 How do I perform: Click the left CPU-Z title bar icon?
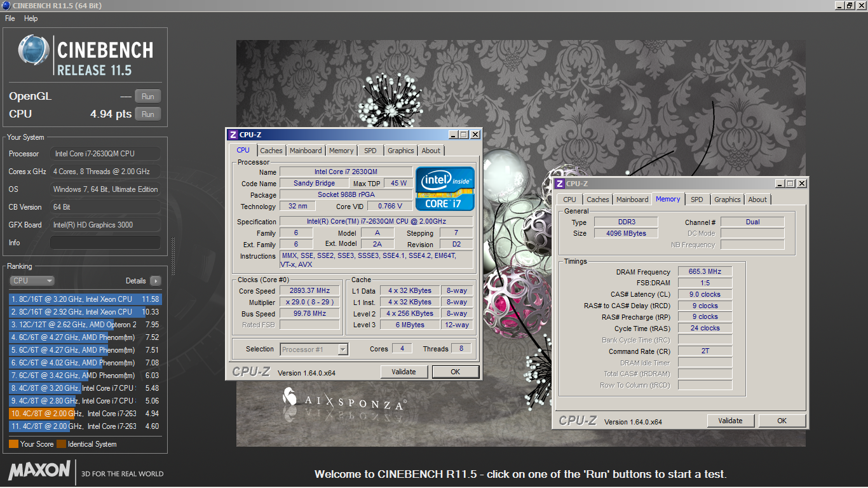click(x=233, y=135)
